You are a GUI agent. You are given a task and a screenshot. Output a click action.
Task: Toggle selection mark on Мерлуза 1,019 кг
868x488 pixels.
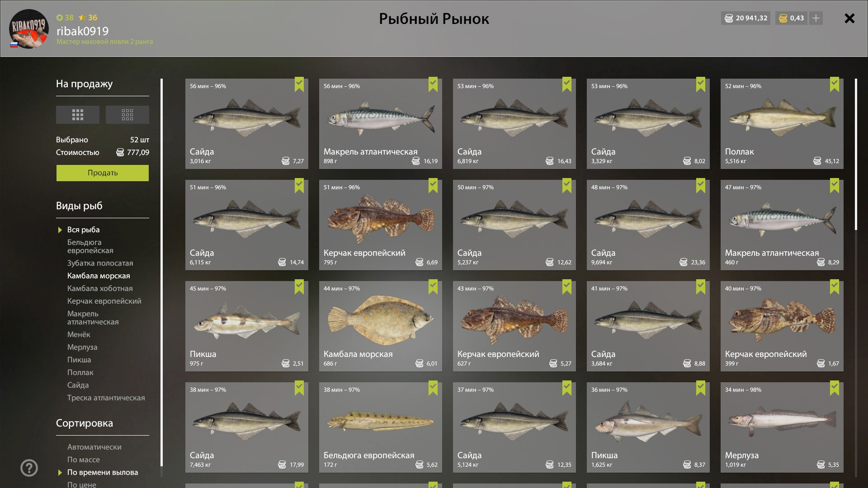tap(834, 388)
